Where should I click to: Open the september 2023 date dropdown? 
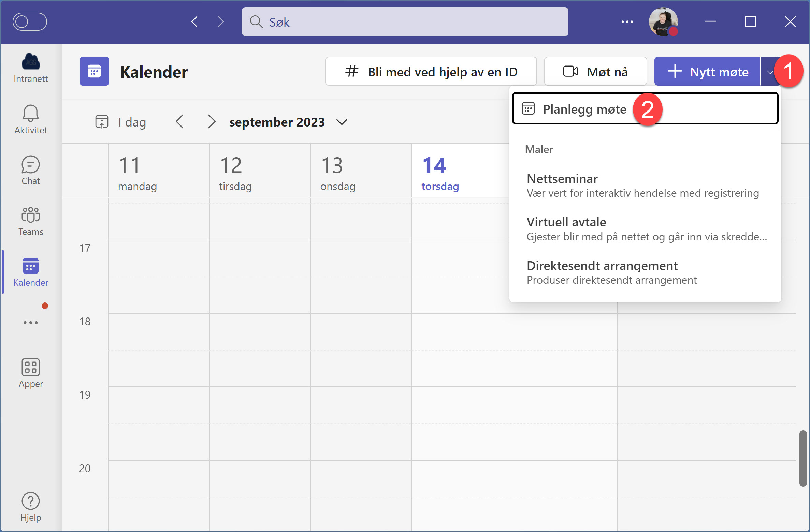pyautogui.click(x=342, y=122)
